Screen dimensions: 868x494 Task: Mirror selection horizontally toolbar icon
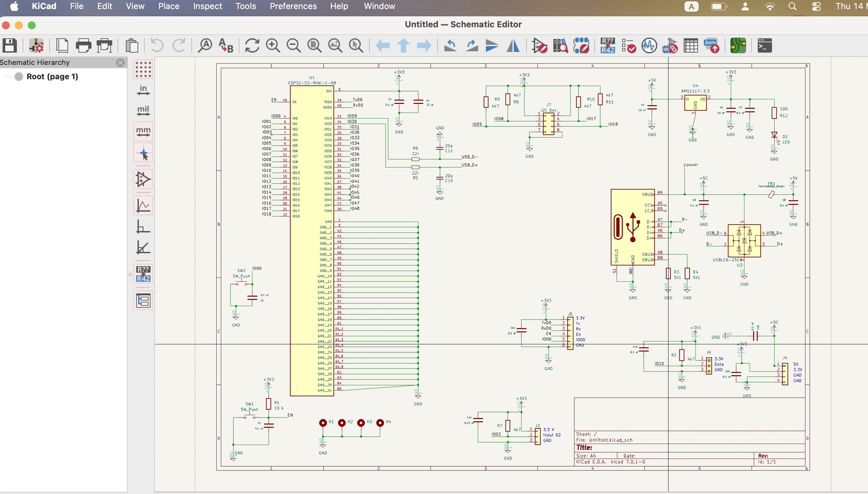tap(513, 46)
